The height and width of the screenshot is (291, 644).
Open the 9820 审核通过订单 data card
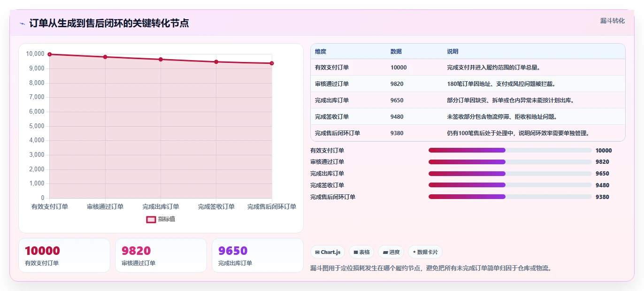click(161, 255)
